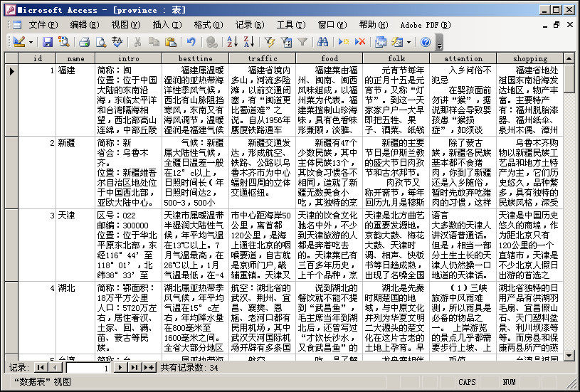Show the Database Window icon

(x=381, y=42)
